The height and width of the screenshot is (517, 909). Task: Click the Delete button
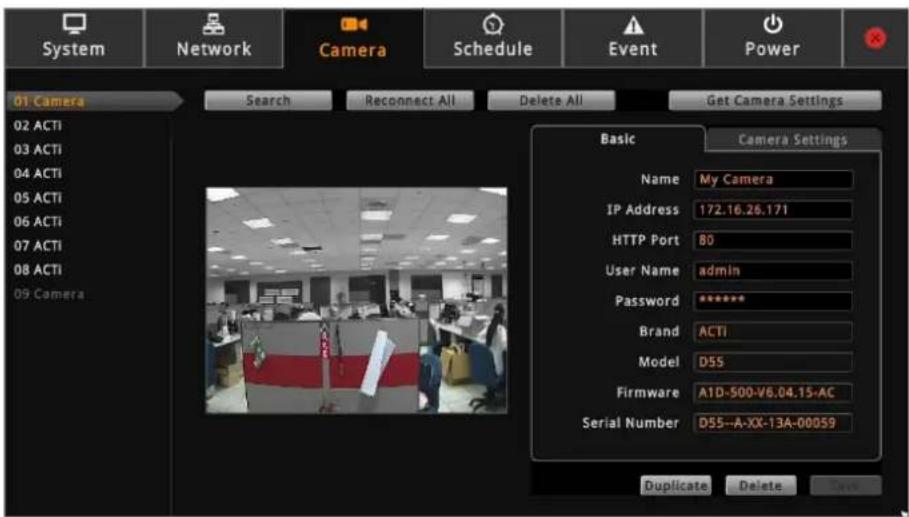pos(761,486)
